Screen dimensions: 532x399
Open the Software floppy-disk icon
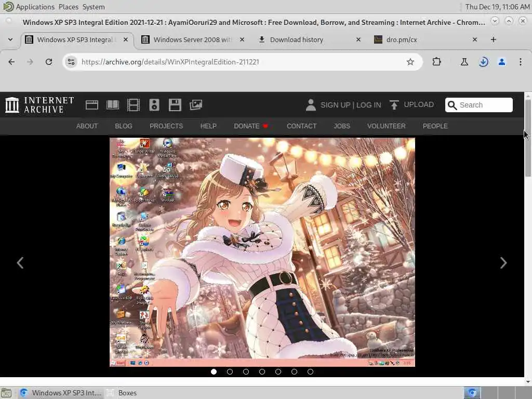coord(175,105)
